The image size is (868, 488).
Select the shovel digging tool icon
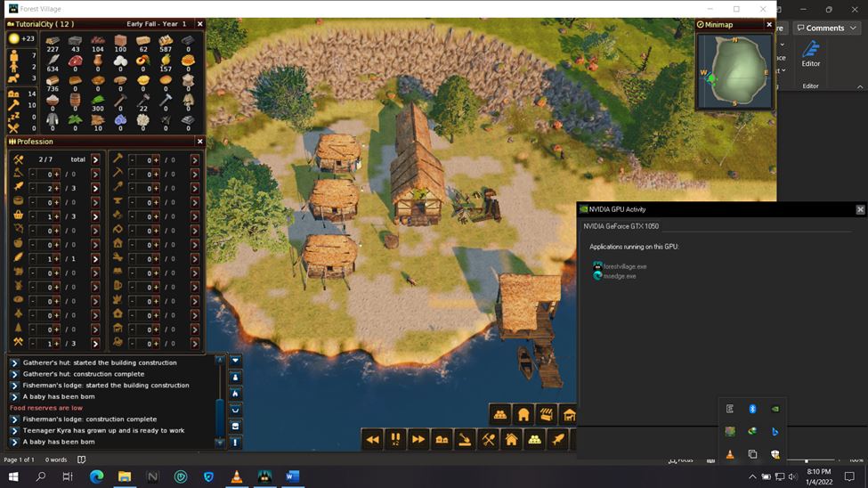465,439
